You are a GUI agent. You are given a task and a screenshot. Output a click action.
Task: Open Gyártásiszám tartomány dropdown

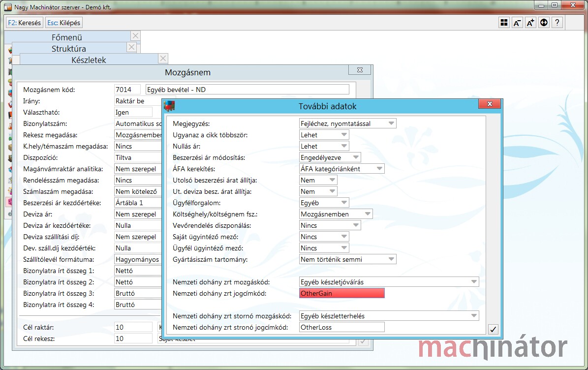point(347,259)
